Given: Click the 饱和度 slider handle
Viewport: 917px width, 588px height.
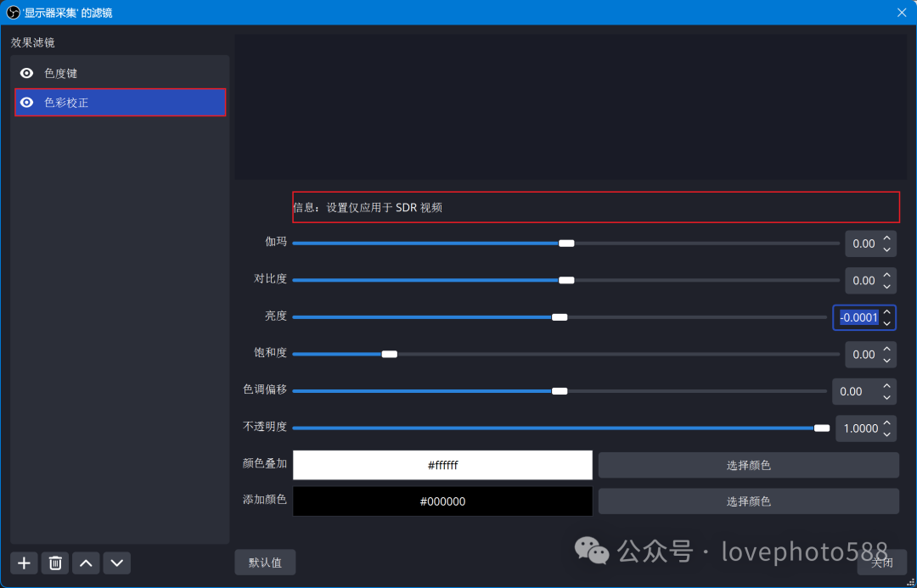Looking at the screenshot, I should [390, 354].
